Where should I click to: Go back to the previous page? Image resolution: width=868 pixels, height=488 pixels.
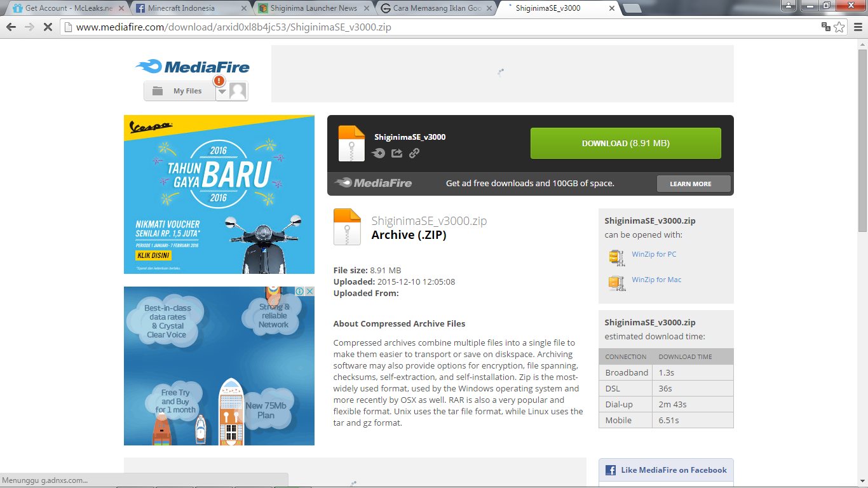[12, 27]
